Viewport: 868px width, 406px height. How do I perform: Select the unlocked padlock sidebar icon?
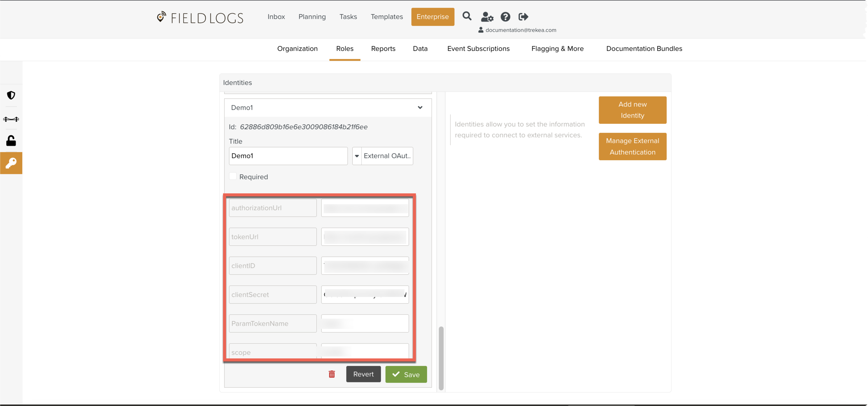[x=11, y=141]
